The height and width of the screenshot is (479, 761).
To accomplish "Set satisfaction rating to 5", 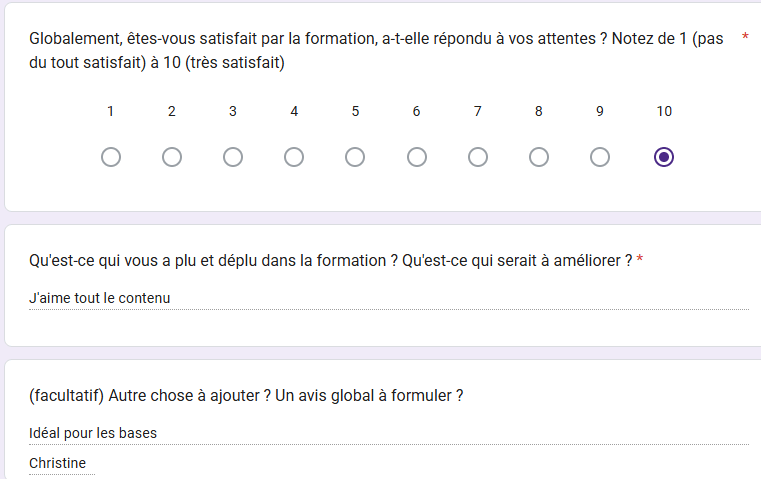I will pos(355,157).
